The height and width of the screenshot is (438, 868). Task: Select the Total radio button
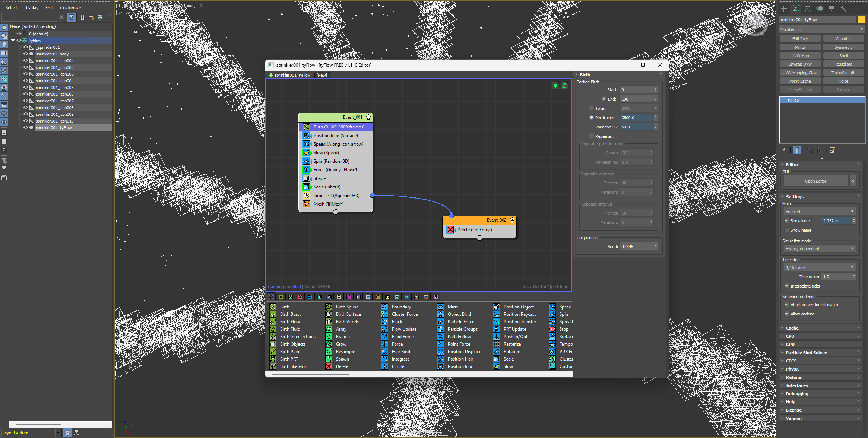(592, 108)
